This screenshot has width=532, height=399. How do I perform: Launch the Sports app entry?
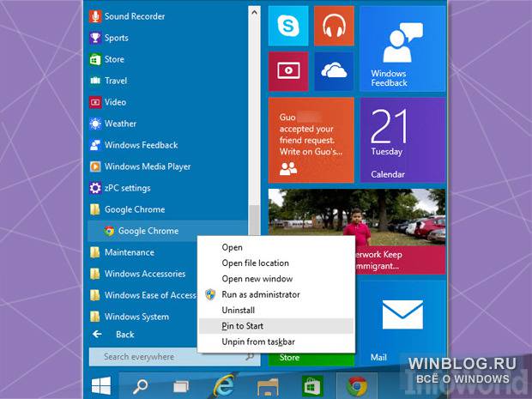[x=109, y=38]
